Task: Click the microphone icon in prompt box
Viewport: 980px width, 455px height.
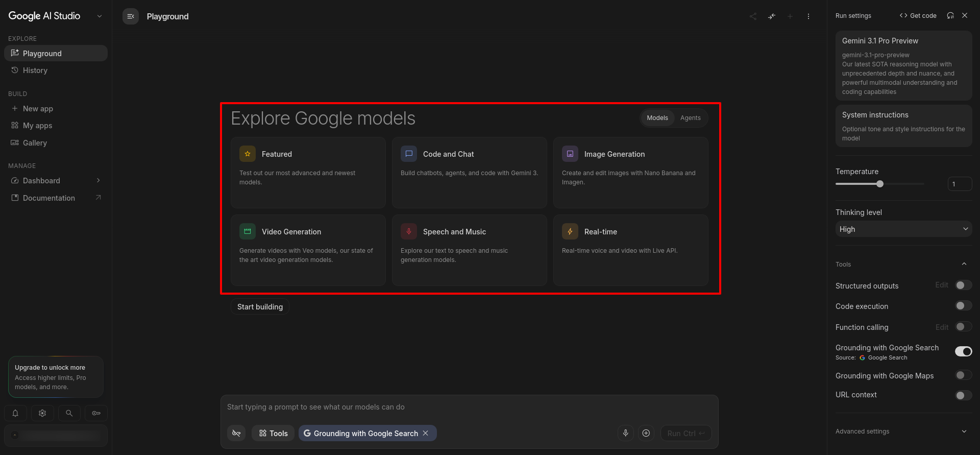Action: coord(626,433)
